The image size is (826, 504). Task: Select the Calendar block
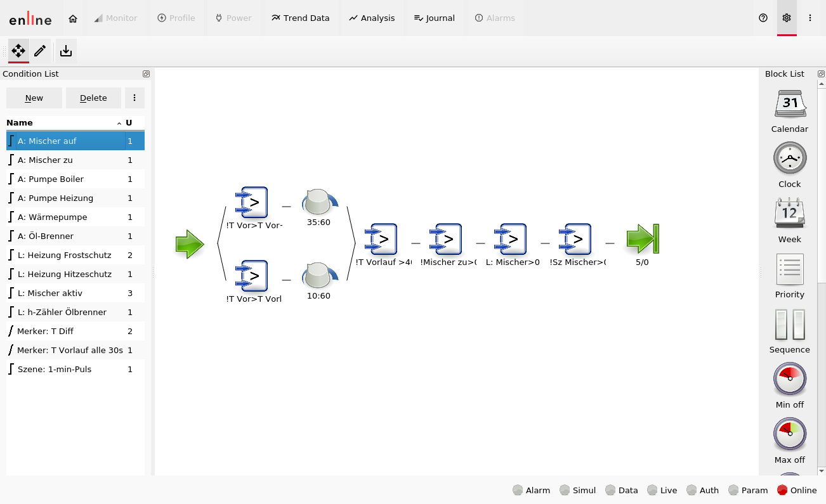(789, 105)
